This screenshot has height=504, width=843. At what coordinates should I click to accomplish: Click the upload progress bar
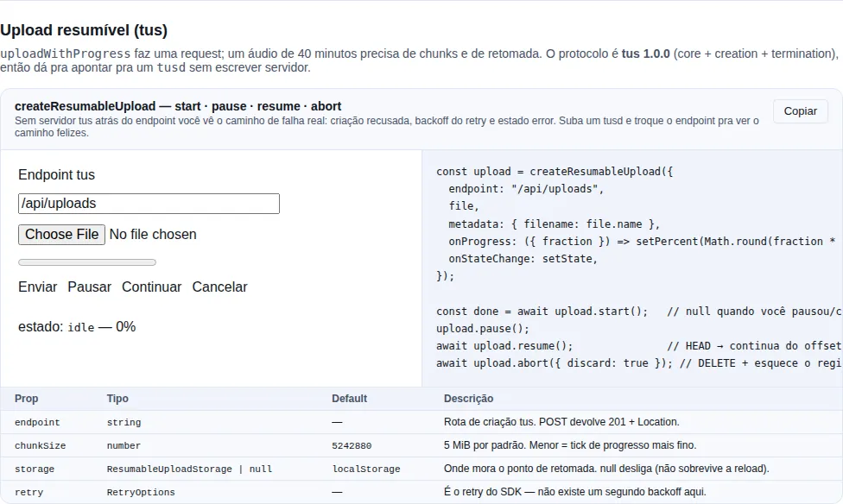point(87,262)
